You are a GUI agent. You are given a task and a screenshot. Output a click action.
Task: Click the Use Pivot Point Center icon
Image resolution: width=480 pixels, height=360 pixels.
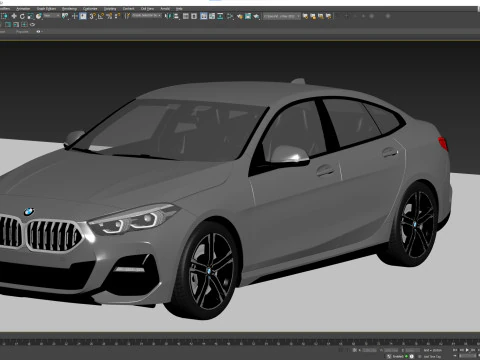[x=65, y=16]
